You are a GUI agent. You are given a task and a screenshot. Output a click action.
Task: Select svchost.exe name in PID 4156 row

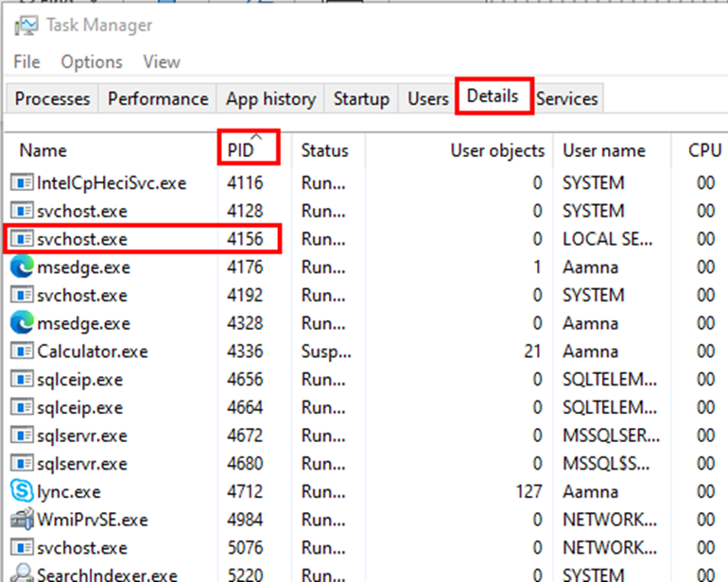(x=82, y=239)
